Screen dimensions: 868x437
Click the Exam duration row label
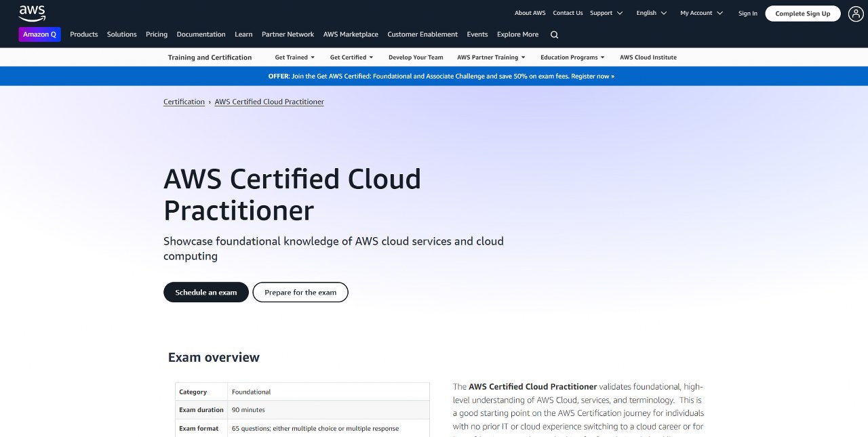pos(201,410)
